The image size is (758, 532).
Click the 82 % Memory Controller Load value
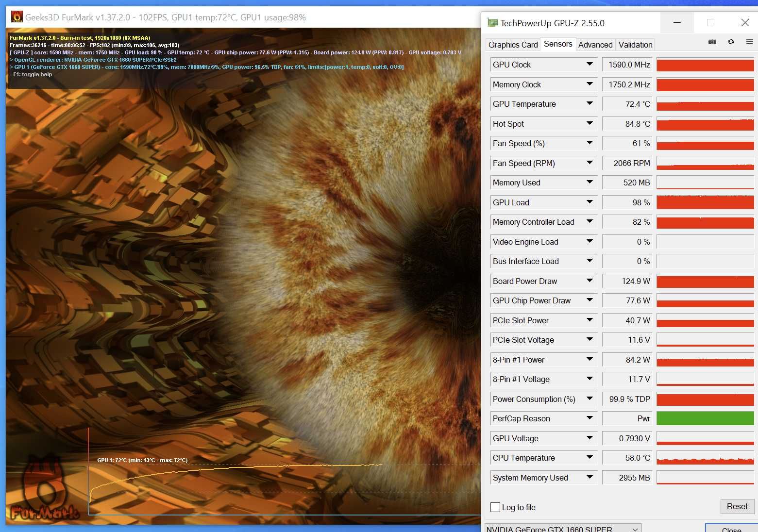pos(627,222)
